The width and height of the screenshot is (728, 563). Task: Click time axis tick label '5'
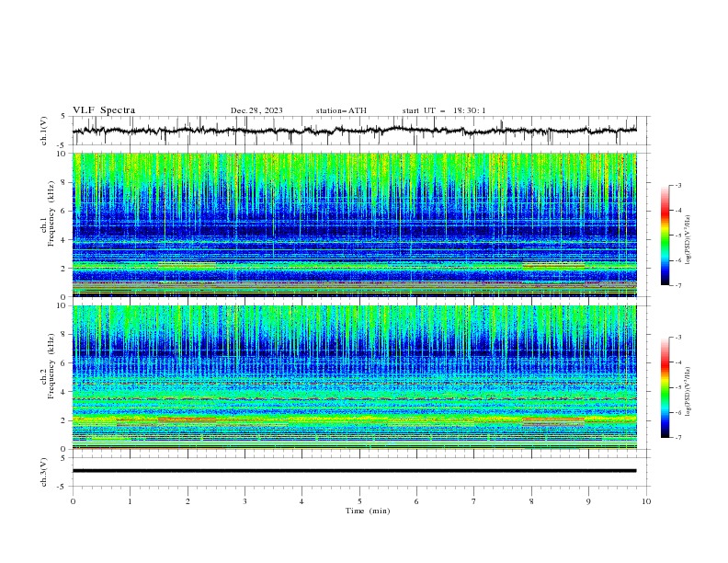(x=359, y=501)
